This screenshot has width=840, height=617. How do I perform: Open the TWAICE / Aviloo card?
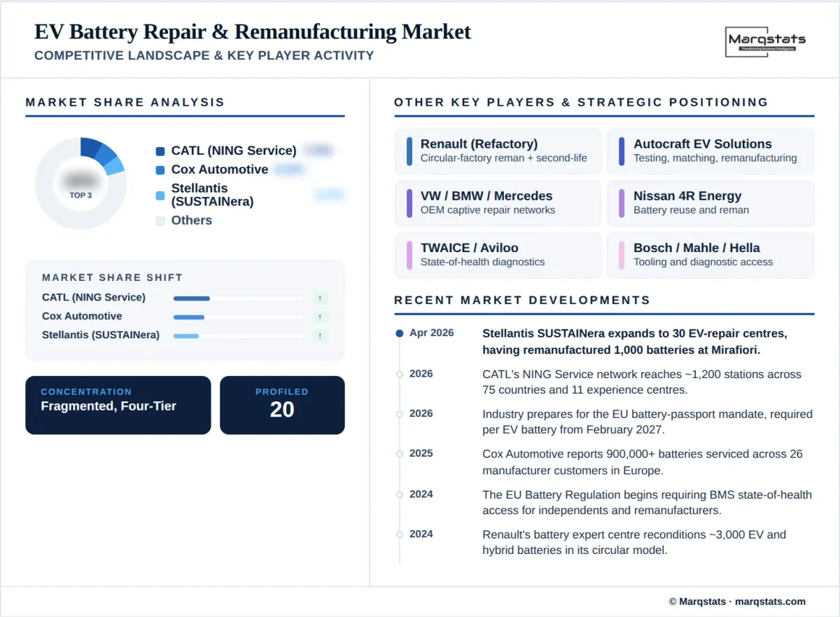coord(498,255)
